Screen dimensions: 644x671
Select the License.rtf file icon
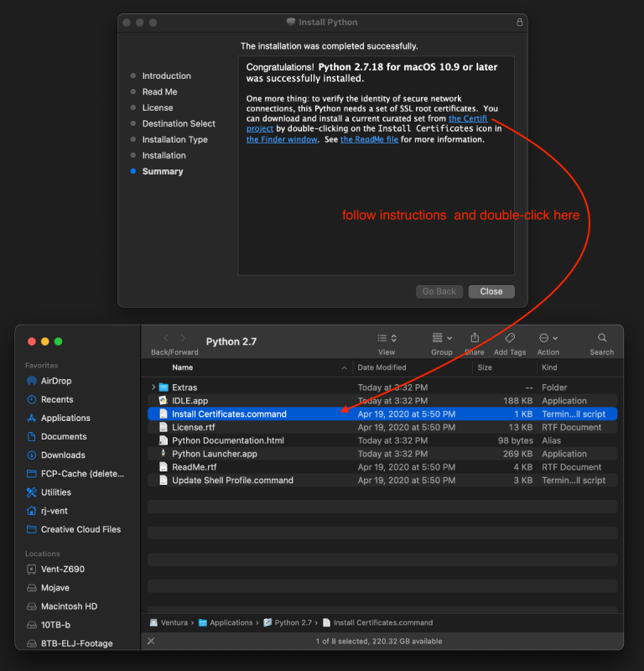click(x=163, y=427)
